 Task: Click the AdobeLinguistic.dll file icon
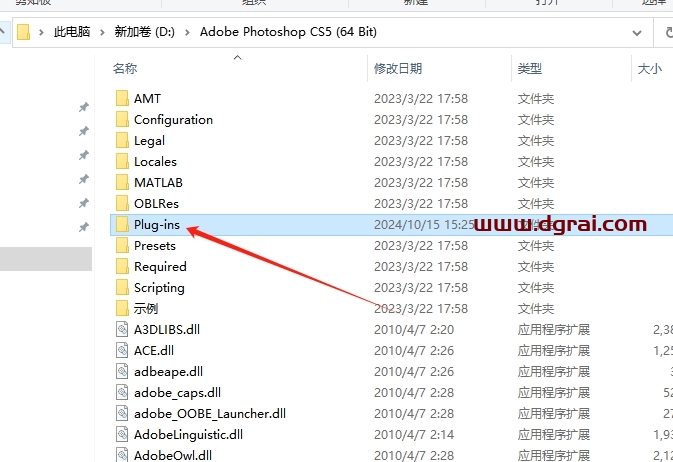click(122, 435)
